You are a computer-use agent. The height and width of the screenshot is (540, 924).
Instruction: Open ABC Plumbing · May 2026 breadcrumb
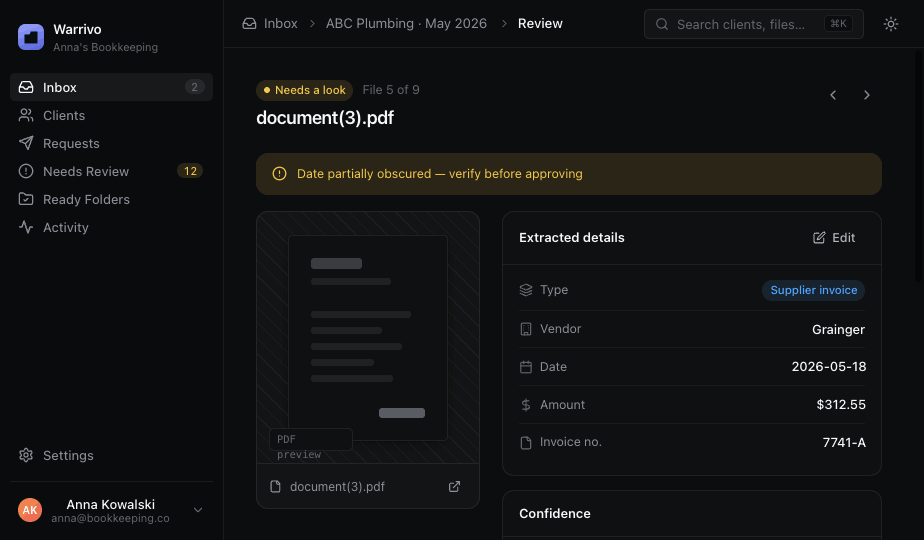coord(407,24)
